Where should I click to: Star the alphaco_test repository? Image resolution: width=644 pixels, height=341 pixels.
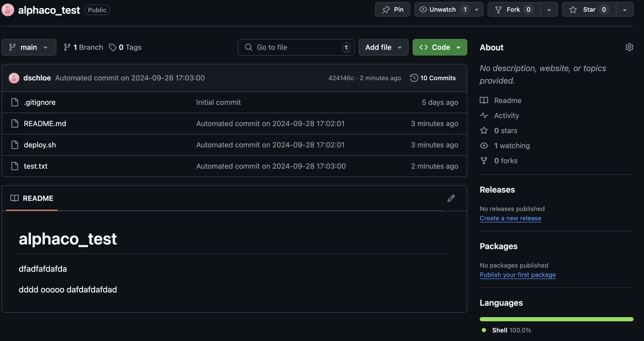click(x=589, y=10)
